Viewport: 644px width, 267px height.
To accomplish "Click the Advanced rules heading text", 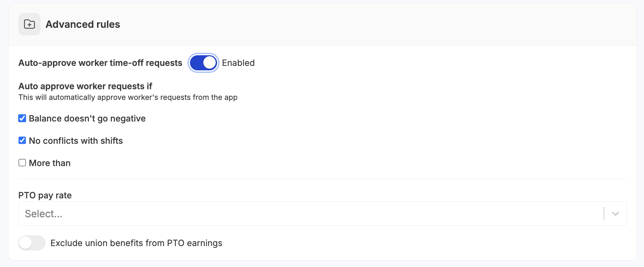I will click(x=83, y=24).
